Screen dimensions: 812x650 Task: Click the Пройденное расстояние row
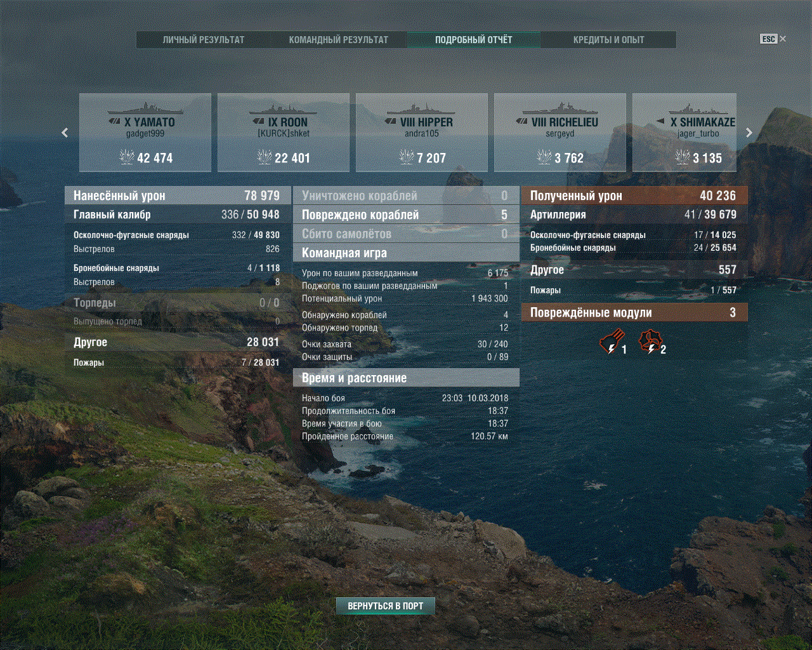click(x=405, y=436)
